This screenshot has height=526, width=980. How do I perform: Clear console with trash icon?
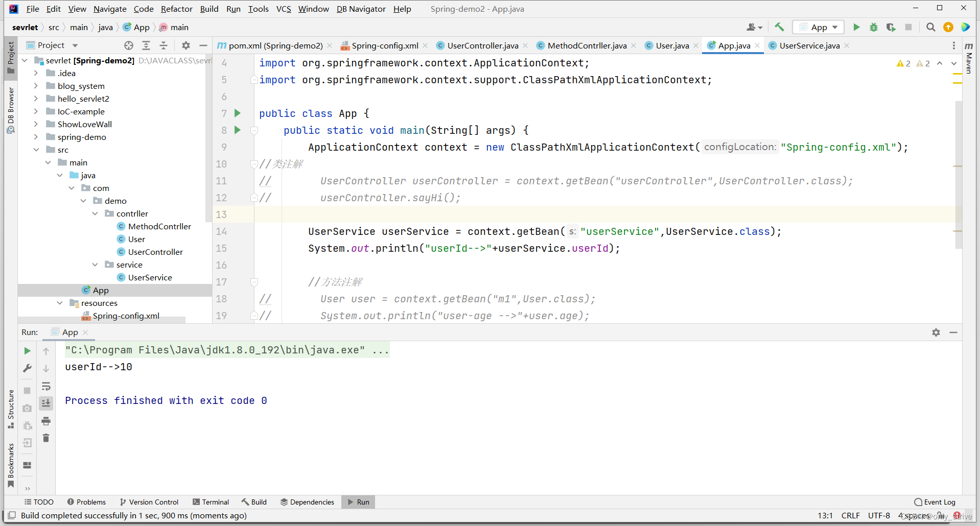[46, 438]
